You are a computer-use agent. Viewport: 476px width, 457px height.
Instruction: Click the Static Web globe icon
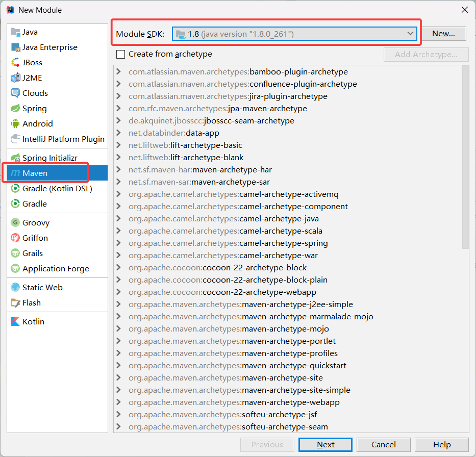[x=15, y=287]
